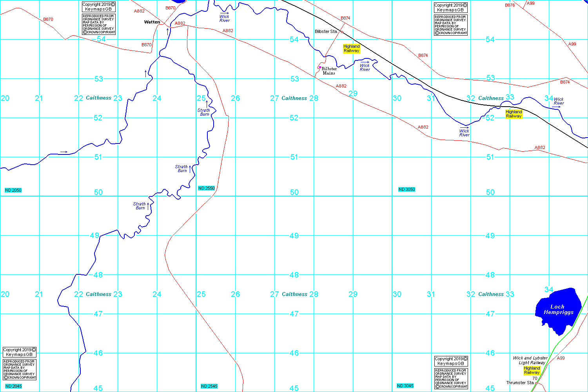Image resolution: width=588 pixels, height=392 pixels.
Task: Open the ND 2050 map tile label
Action: [x=13, y=190]
